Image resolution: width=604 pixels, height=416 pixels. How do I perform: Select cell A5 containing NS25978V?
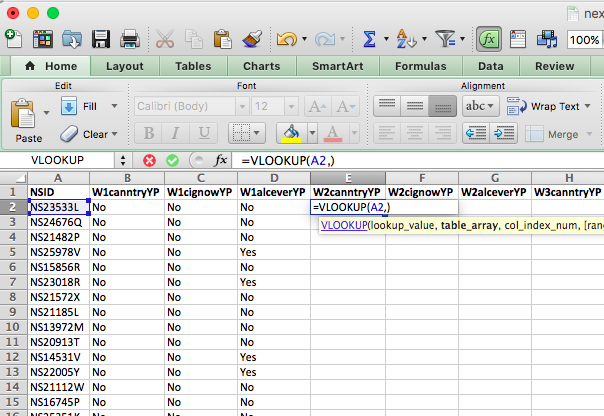coord(56,254)
